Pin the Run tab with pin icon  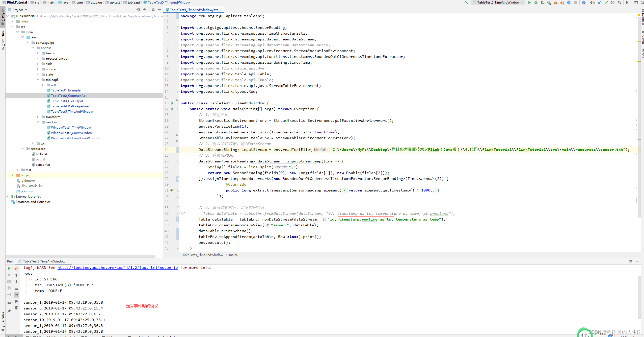pos(9,311)
